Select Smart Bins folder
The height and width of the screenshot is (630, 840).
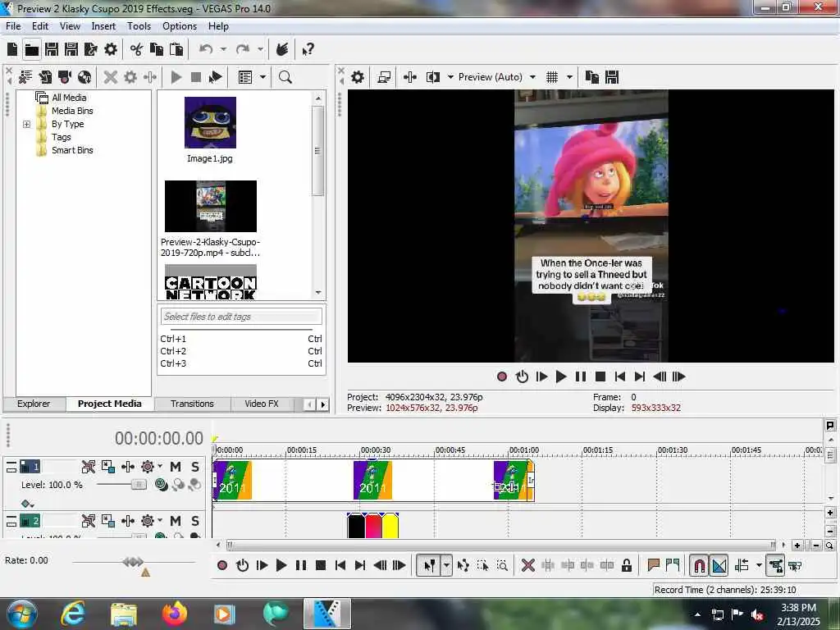(x=72, y=150)
